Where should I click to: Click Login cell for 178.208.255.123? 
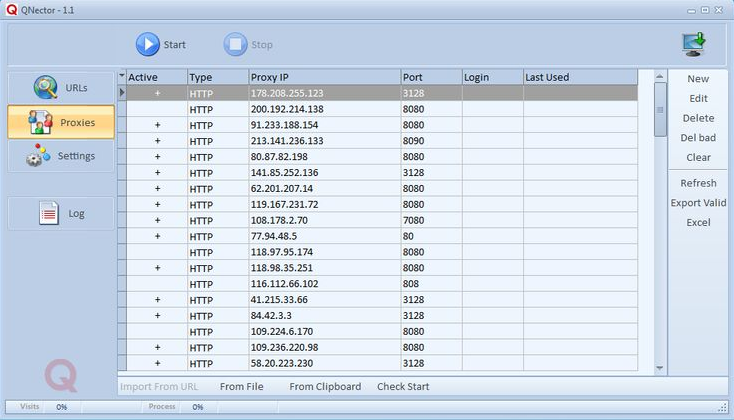493,93
